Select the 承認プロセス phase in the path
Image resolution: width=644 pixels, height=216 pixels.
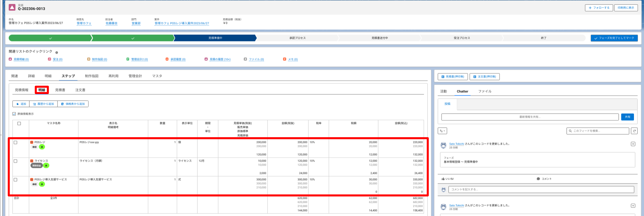point(297,38)
